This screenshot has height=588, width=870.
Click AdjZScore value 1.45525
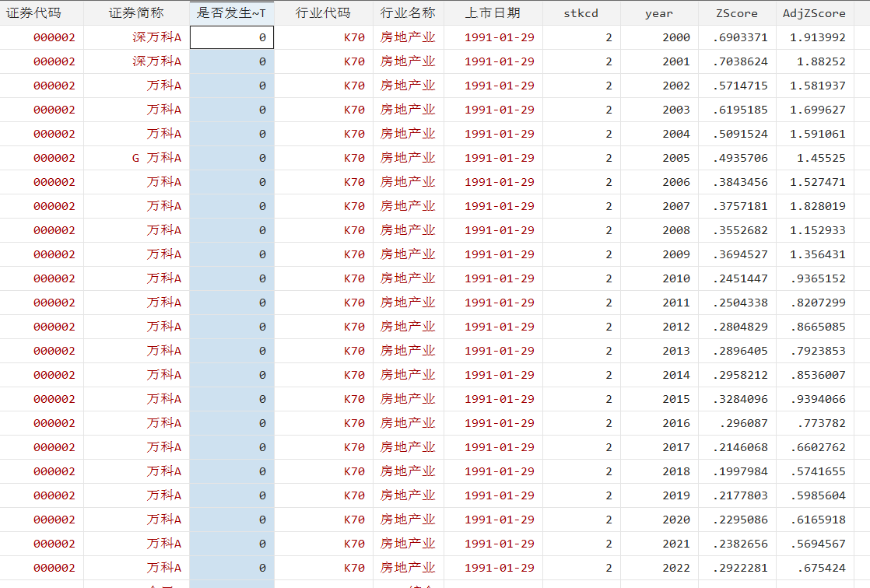pos(821,158)
